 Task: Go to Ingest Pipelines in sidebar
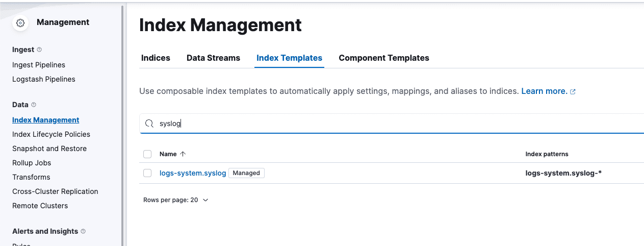click(x=39, y=65)
